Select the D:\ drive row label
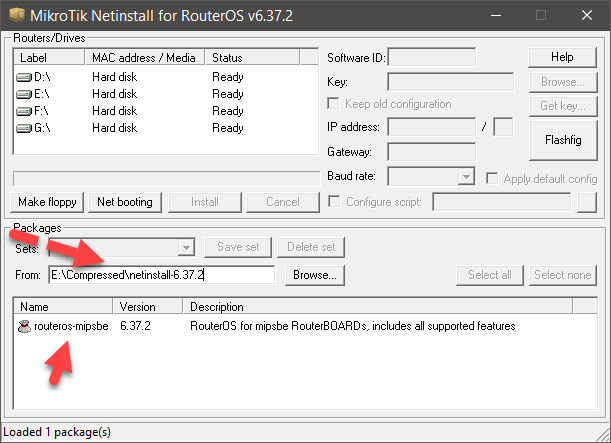The height and width of the screenshot is (443, 611). (x=42, y=77)
